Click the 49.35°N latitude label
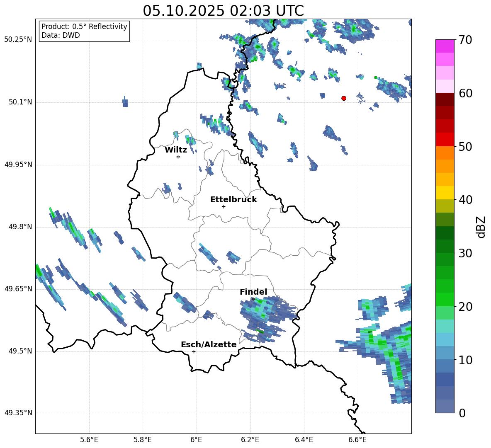 click(x=18, y=413)
